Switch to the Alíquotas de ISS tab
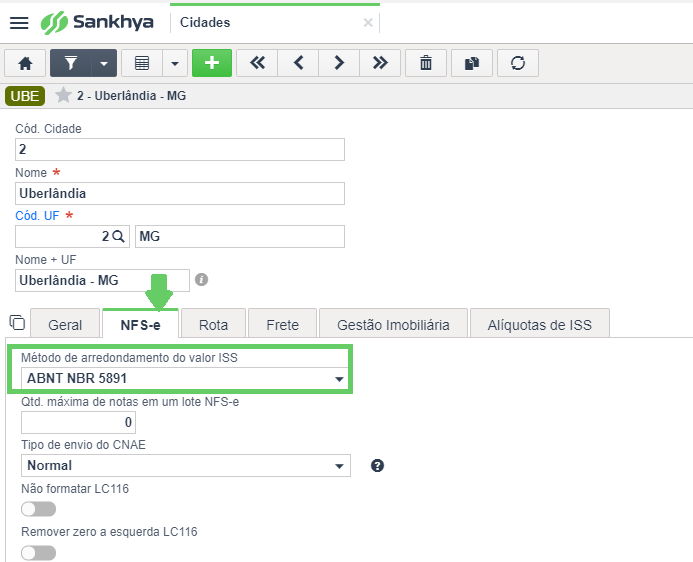 coord(540,325)
